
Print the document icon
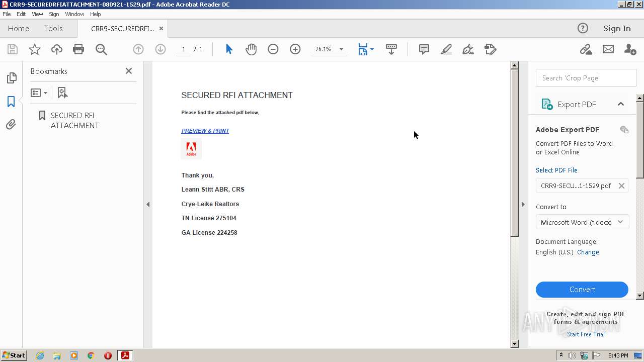tap(78, 49)
